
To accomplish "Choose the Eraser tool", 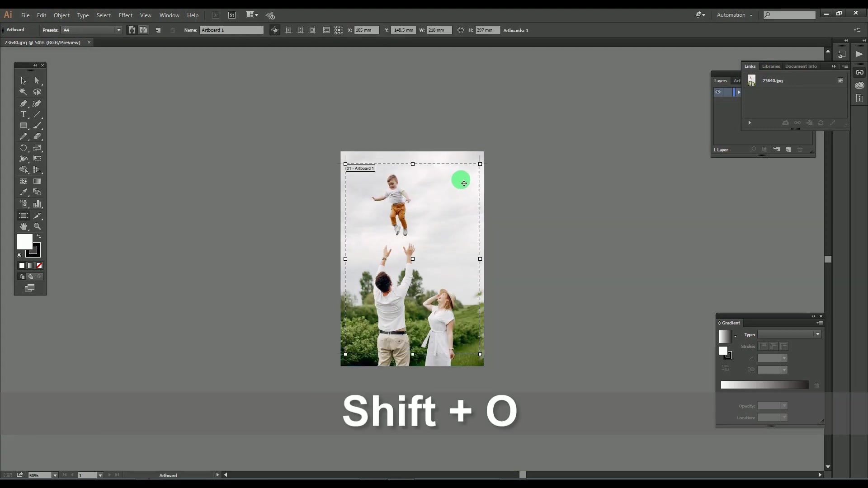I will tap(37, 136).
